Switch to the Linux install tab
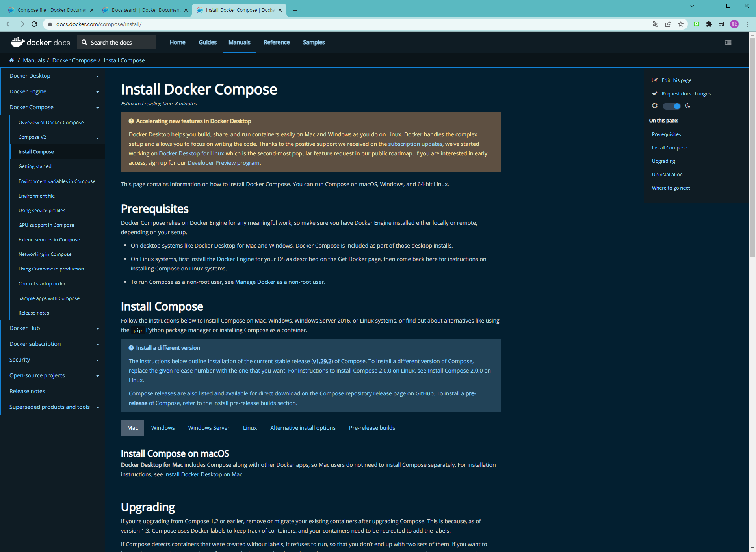The height and width of the screenshot is (552, 756). [x=250, y=428]
